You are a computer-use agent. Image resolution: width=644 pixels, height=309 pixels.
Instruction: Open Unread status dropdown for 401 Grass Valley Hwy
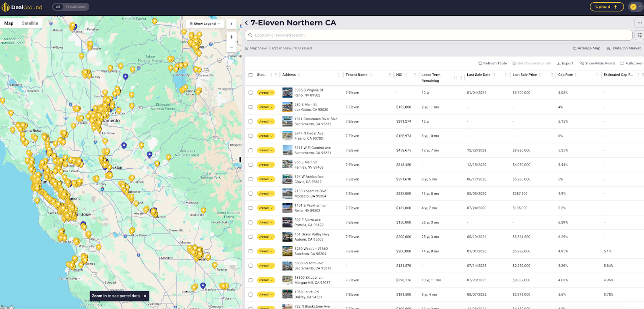[x=266, y=237]
